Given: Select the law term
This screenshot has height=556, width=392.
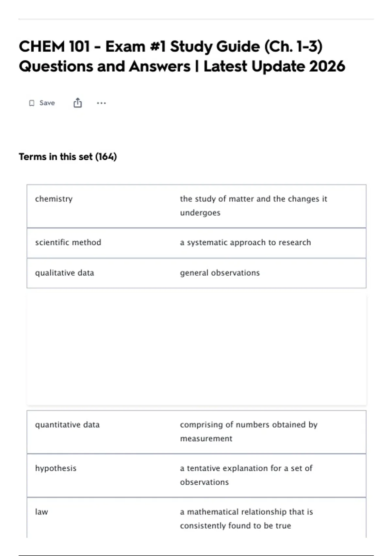Looking at the screenshot, I should 41,512.
